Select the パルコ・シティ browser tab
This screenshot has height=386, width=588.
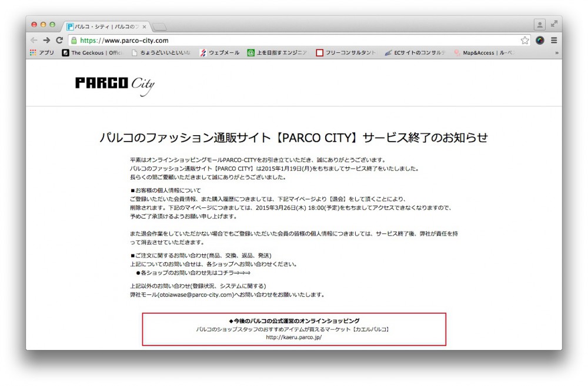coord(106,26)
